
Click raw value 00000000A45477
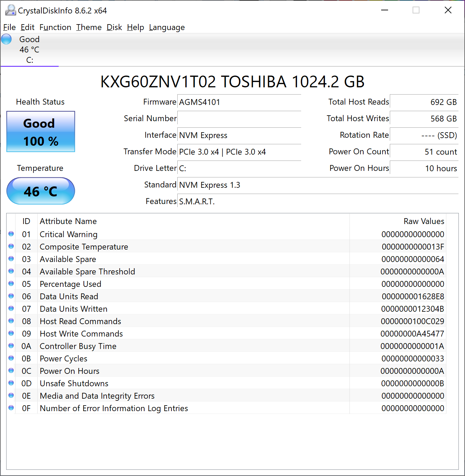[x=412, y=334]
